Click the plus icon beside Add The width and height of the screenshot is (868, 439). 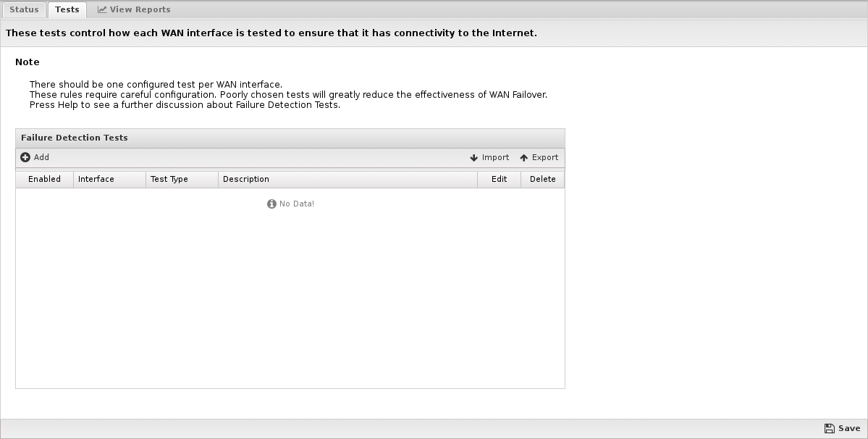pos(25,157)
